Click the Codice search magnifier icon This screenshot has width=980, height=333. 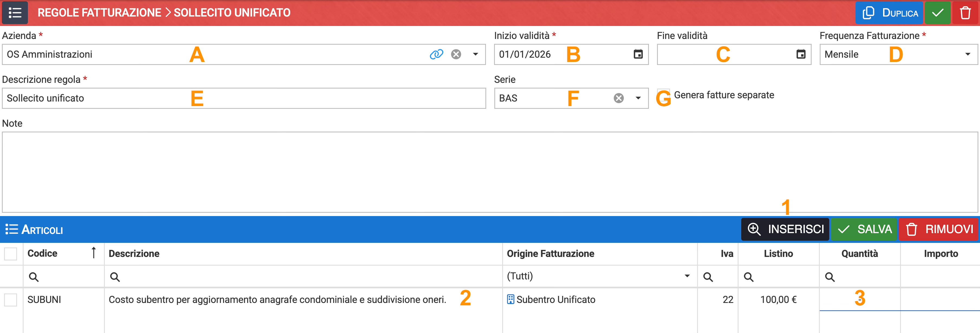tap(34, 277)
